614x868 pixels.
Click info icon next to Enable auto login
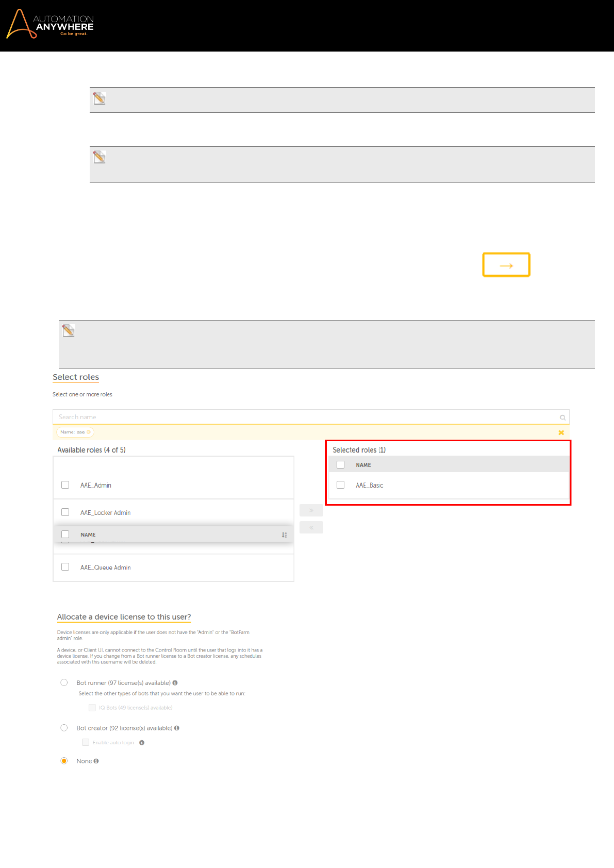click(142, 743)
